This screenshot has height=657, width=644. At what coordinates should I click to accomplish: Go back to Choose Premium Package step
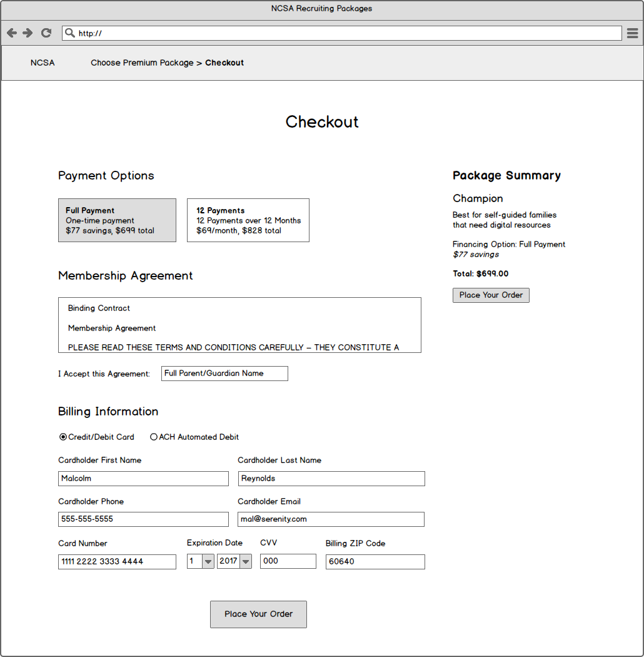tap(142, 63)
